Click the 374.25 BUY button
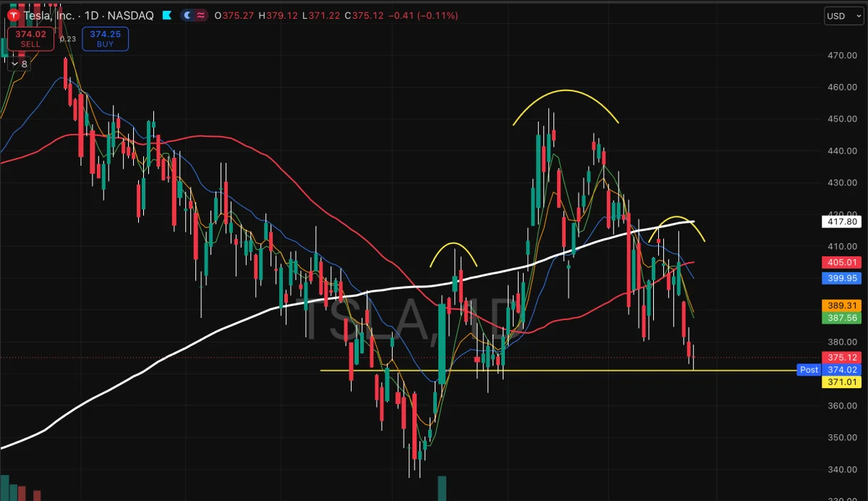 106,38
